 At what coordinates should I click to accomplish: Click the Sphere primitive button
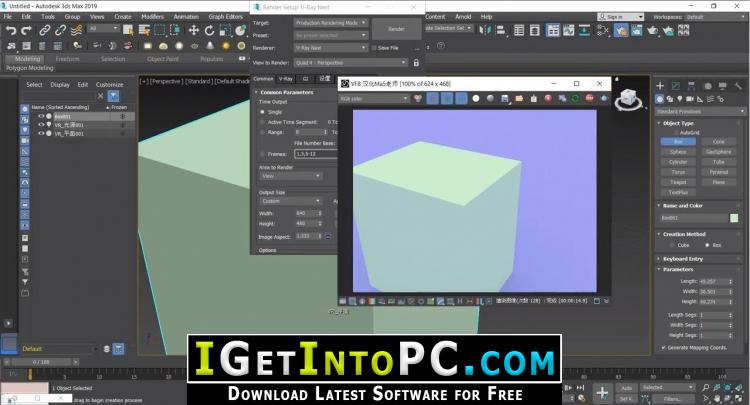point(678,152)
